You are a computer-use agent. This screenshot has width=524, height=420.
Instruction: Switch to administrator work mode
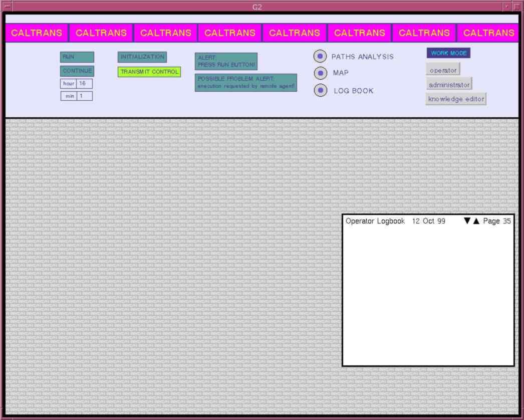pos(449,85)
